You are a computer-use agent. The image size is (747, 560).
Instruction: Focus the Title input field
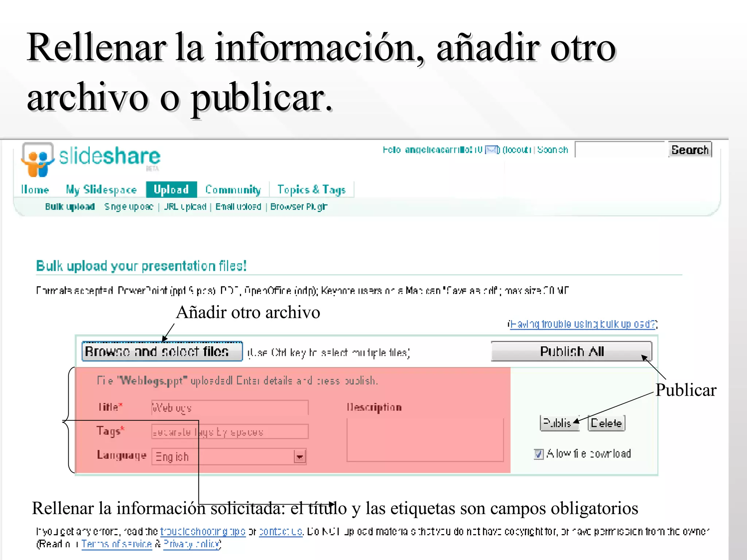pyautogui.click(x=230, y=408)
